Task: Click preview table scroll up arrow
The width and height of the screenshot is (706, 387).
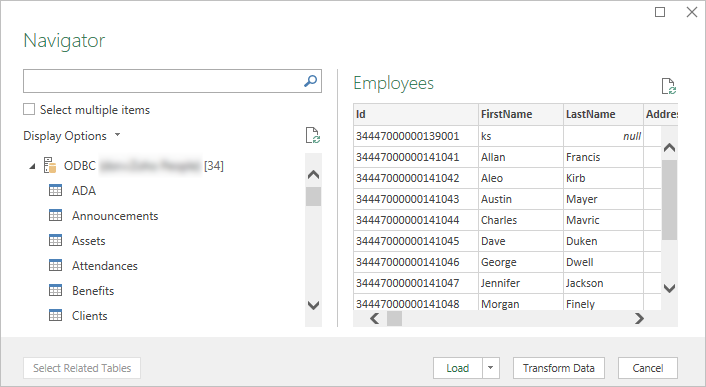Action: 670,147
